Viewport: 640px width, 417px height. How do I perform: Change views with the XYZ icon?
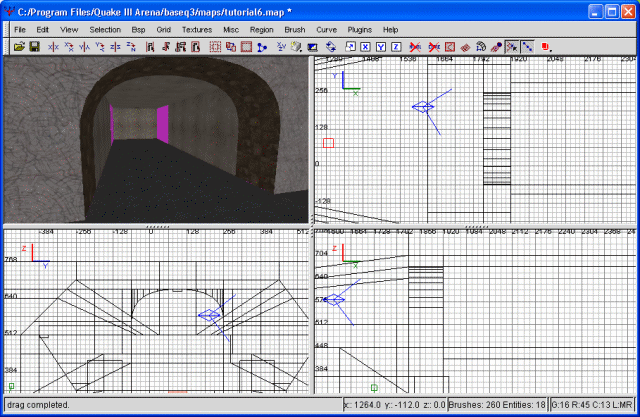coord(281,47)
